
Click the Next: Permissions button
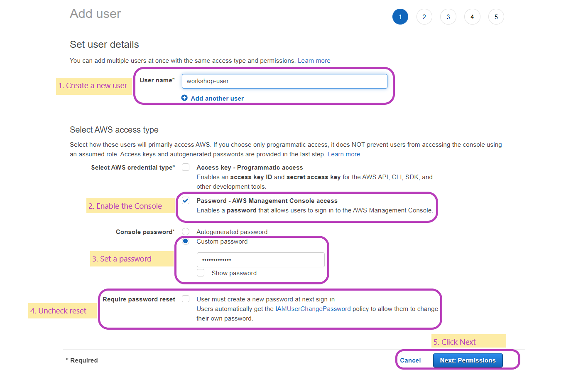click(x=468, y=360)
